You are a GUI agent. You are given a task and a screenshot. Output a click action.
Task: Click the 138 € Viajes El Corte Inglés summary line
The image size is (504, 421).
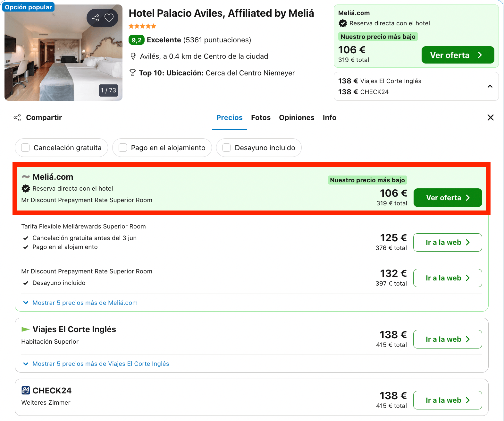[380, 81]
